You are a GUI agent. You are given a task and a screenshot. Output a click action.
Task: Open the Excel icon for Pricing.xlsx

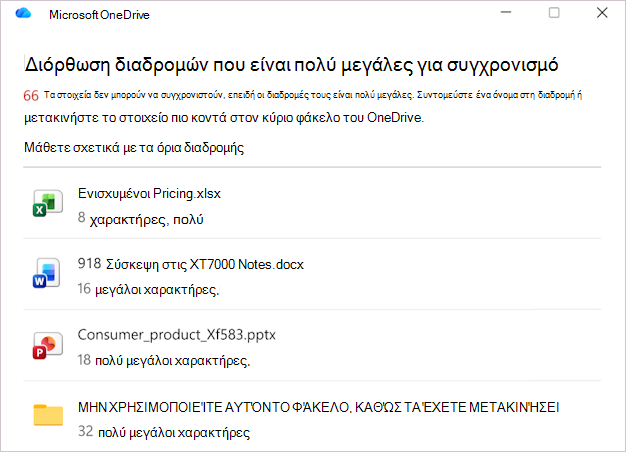[48, 203]
